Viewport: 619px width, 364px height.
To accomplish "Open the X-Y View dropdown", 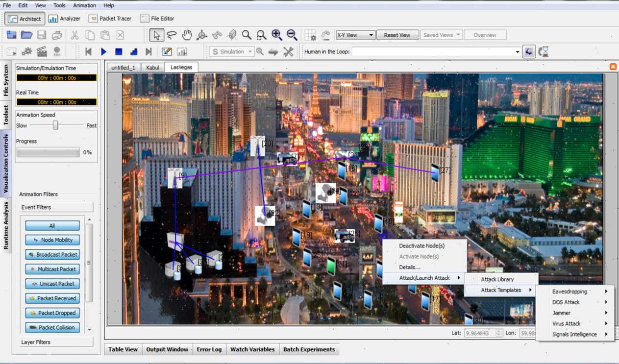I will pos(356,35).
